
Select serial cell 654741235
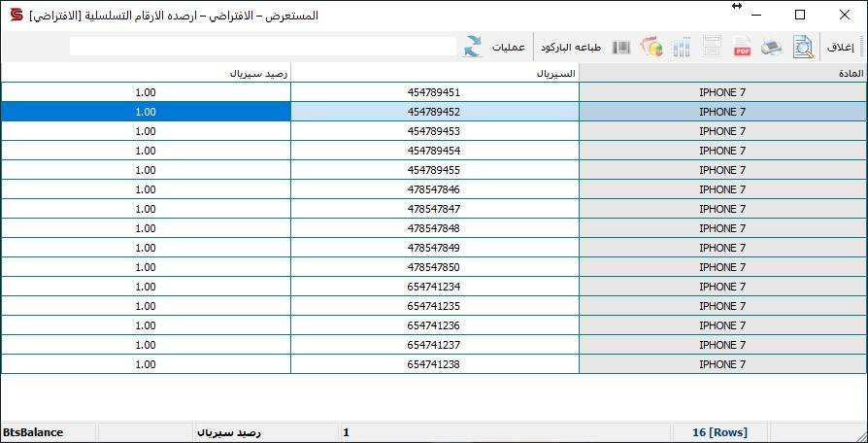click(435, 306)
